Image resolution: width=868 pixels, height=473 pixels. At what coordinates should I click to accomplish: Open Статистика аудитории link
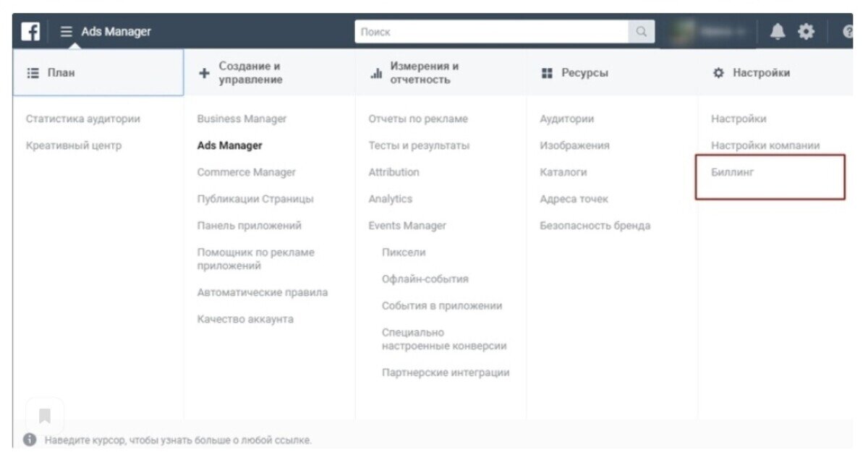coord(83,119)
